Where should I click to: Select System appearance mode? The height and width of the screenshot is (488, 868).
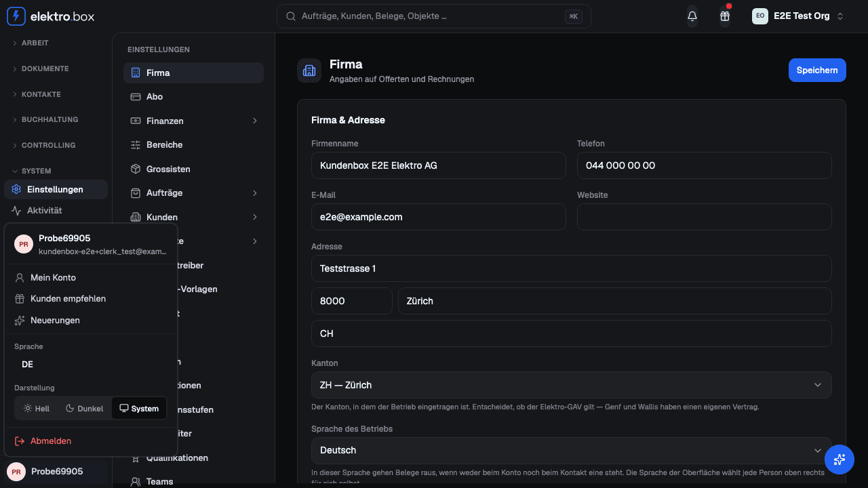point(139,409)
